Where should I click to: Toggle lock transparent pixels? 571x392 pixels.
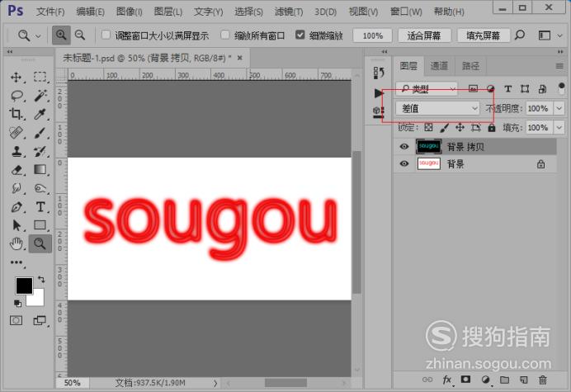(428, 127)
